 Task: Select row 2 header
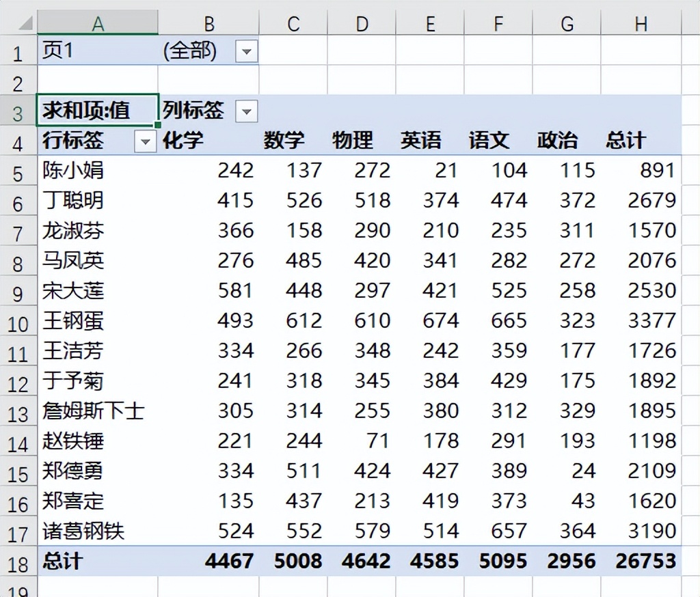[x=18, y=81]
